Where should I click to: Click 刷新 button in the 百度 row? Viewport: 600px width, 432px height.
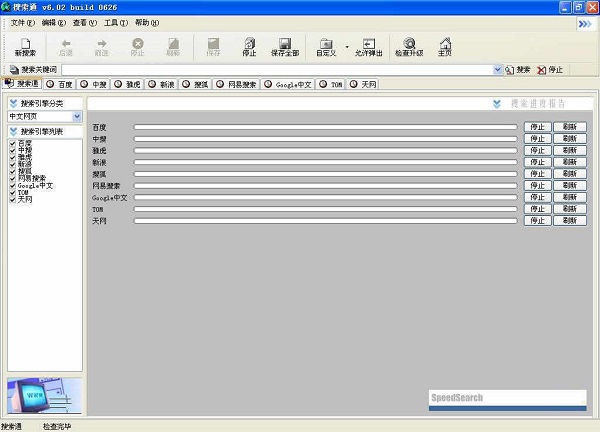568,127
